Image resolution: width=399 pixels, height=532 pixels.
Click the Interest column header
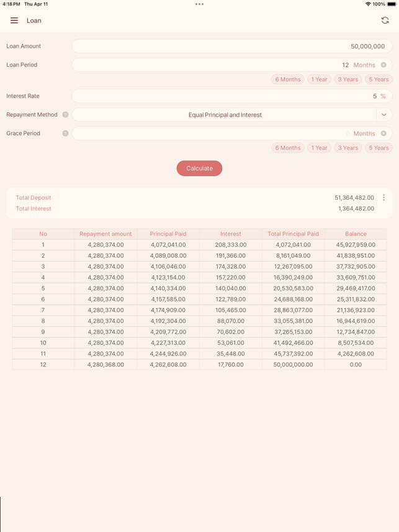click(231, 234)
